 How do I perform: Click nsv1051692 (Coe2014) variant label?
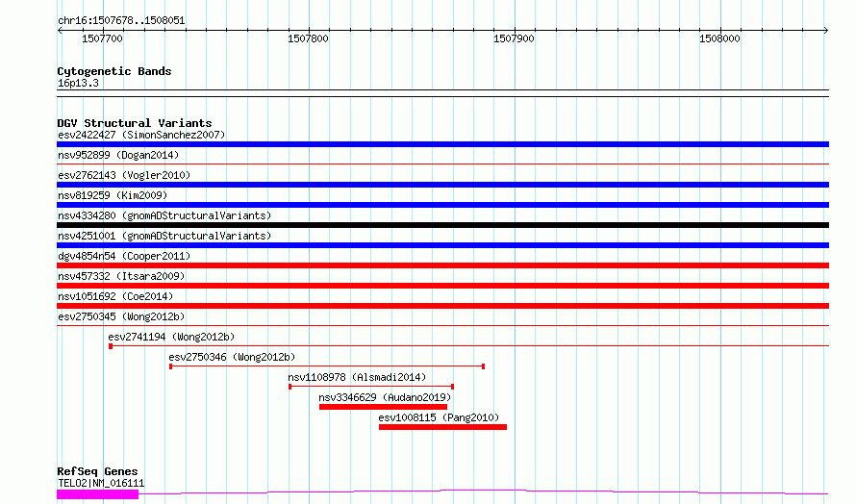[115, 296]
